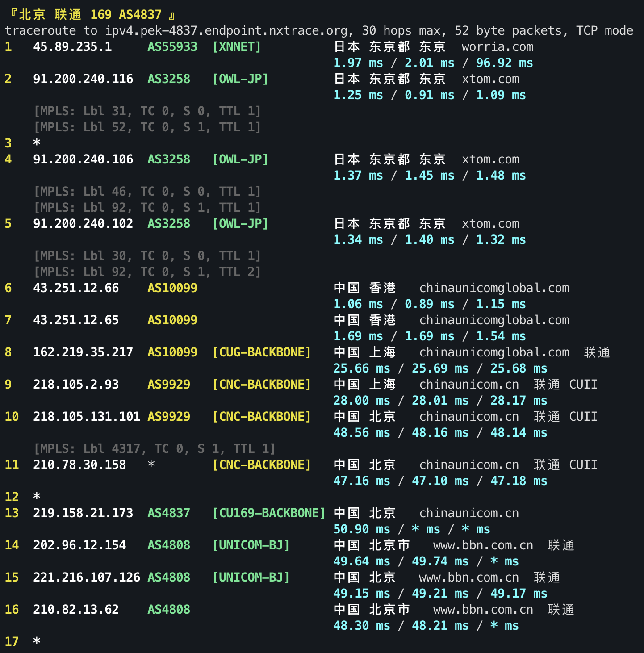Select the [UNICOM-BJ] tag on hop 15
The height and width of the screenshot is (653, 644).
[x=251, y=577]
